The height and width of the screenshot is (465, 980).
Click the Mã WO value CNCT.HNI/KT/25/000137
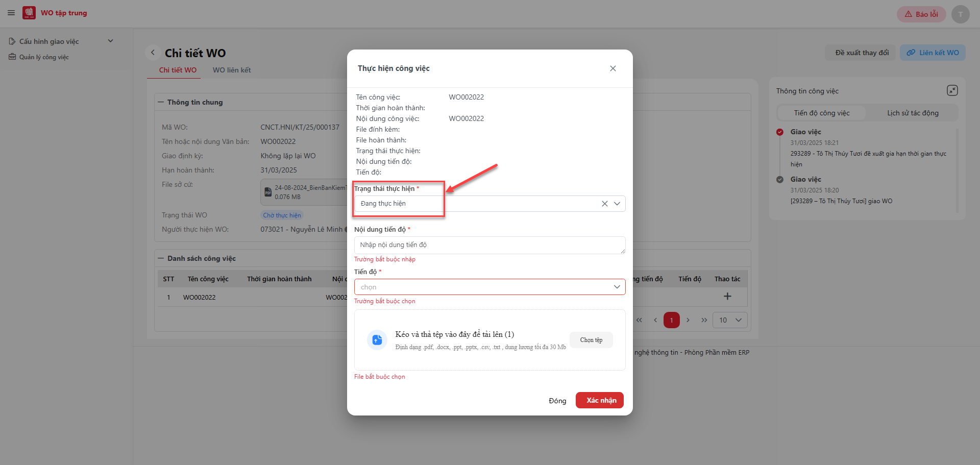[300, 127]
